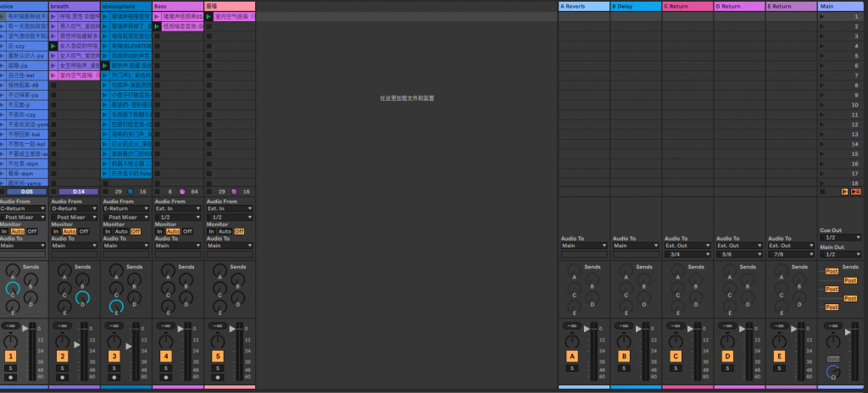This screenshot has height=393, width=868.
Task: Launch scene 1 in Main column
Action: (x=824, y=17)
